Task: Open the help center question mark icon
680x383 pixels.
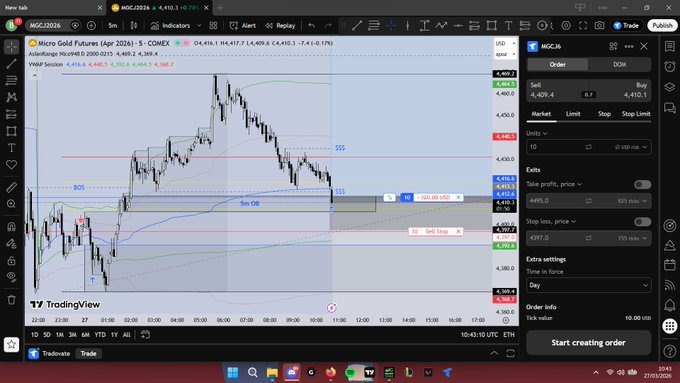Action: tap(670, 350)
